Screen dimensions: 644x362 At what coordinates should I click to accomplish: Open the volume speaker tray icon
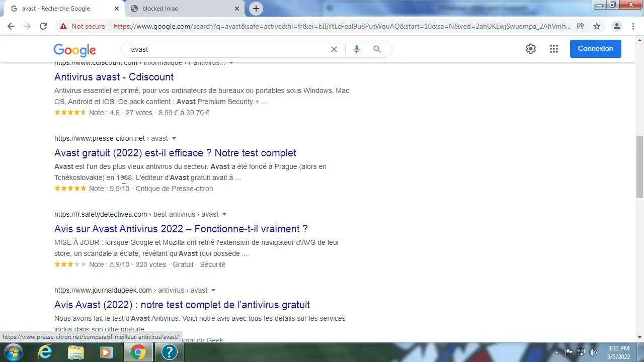click(x=593, y=352)
